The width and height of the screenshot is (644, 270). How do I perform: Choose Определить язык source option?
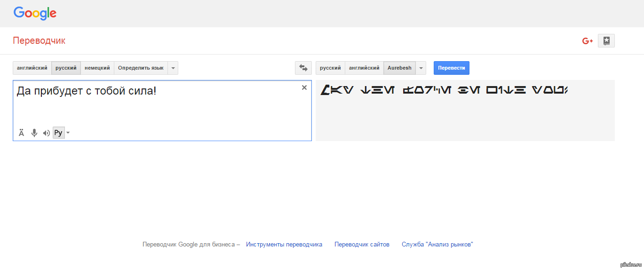[x=141, y=68]
